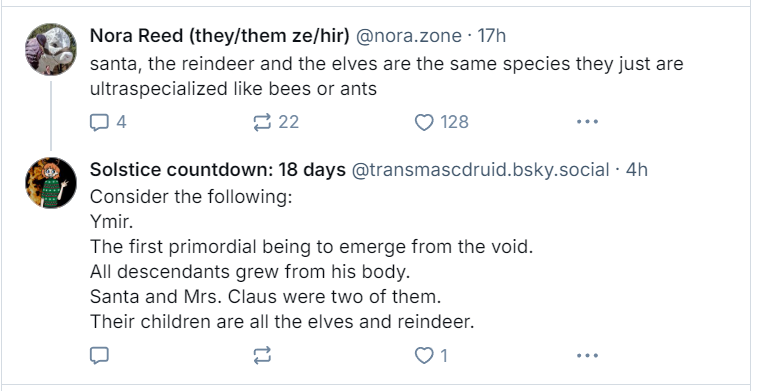Repost the Solstice countdown reply
The width and height of the screenshot is (759, 391).
(262, 356)
